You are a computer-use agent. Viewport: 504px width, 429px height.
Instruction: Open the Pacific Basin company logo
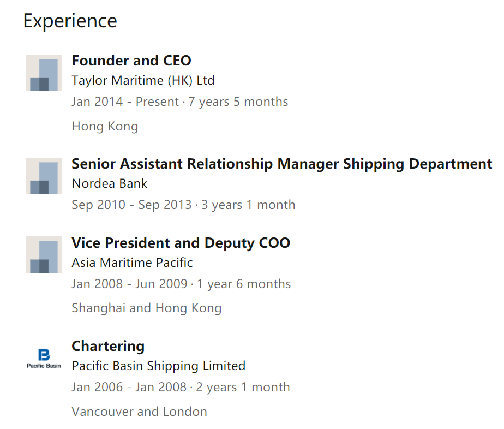point(44,358)
